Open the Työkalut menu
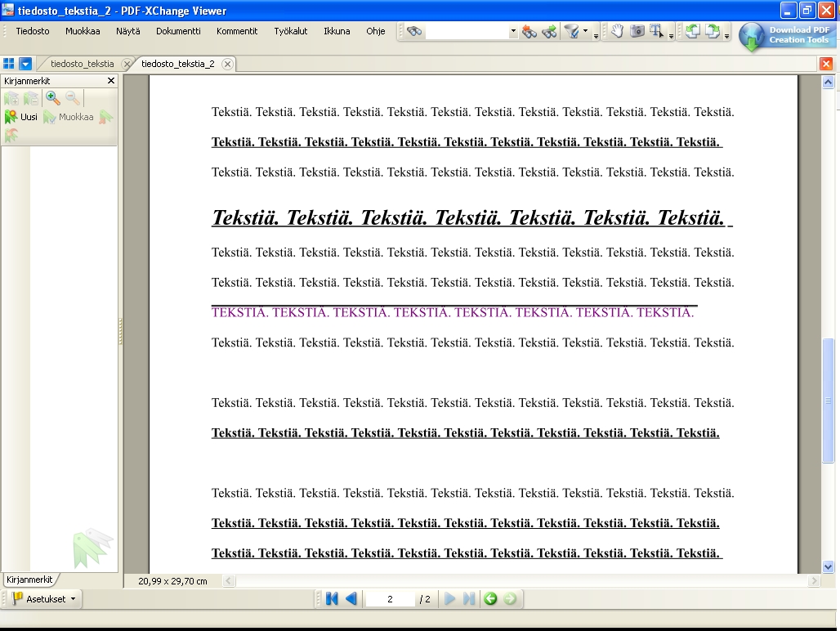Screen dimensions: 840x631 (x=290, y=31)
